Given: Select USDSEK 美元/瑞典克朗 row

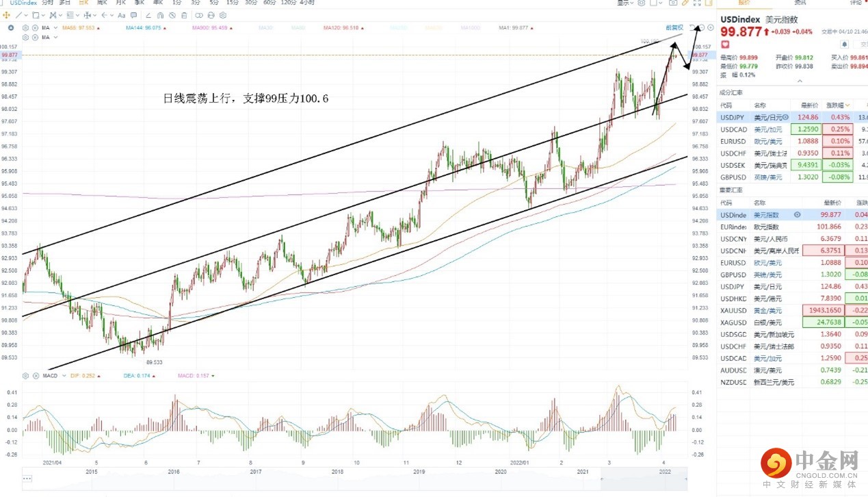Looking at the screenshot, I should [792, 165].
